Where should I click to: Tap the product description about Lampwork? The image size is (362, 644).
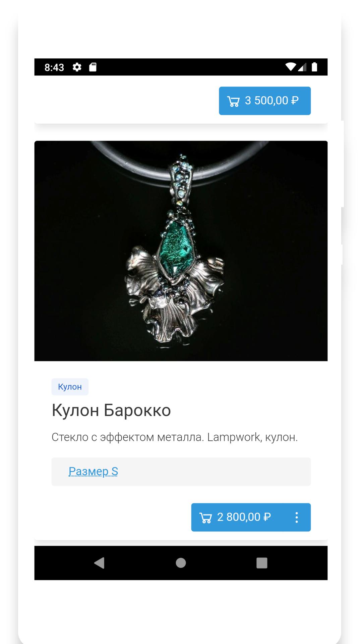175,437
